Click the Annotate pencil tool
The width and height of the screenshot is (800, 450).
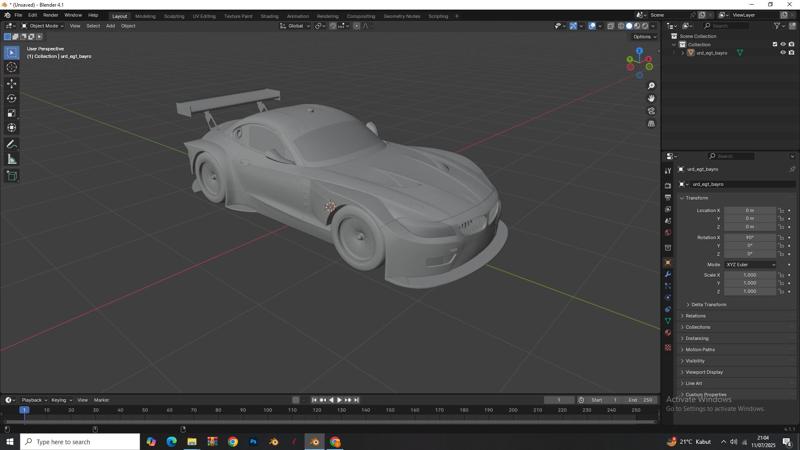pos(12,144)
